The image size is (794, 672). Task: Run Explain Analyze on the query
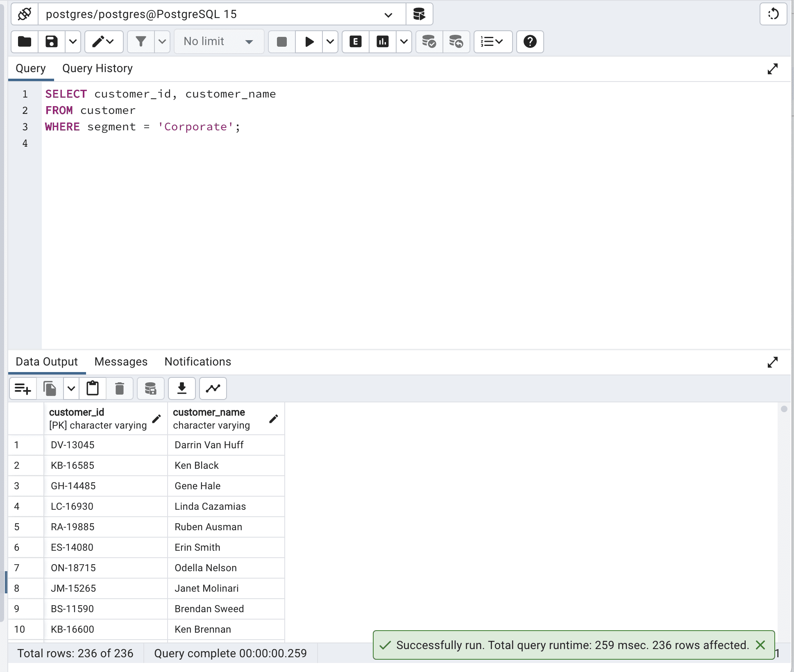click(382, 41)
